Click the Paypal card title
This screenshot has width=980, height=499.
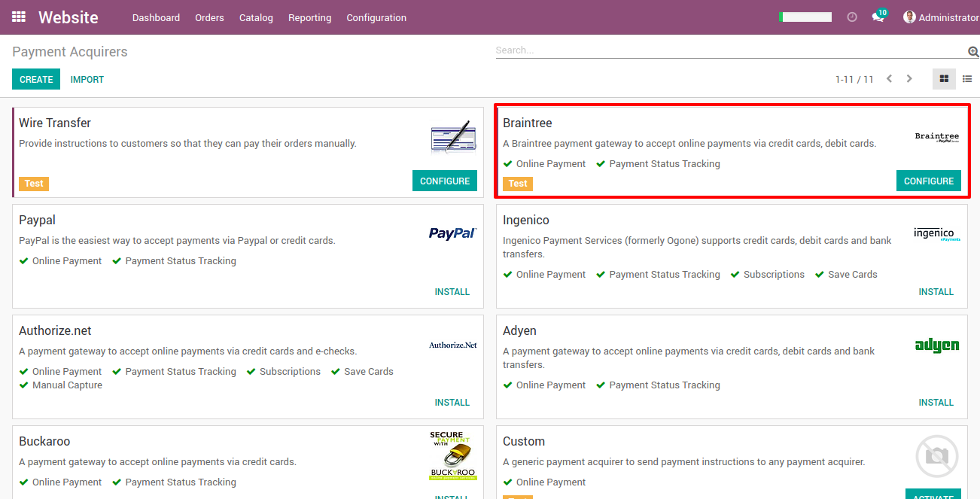tap(38, 220)
